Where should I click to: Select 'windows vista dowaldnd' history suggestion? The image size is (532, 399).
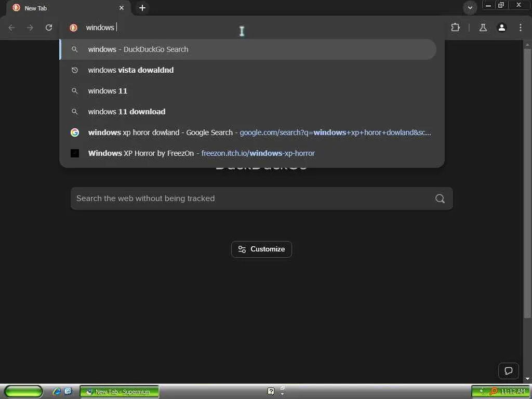click(x=248, y=70)
